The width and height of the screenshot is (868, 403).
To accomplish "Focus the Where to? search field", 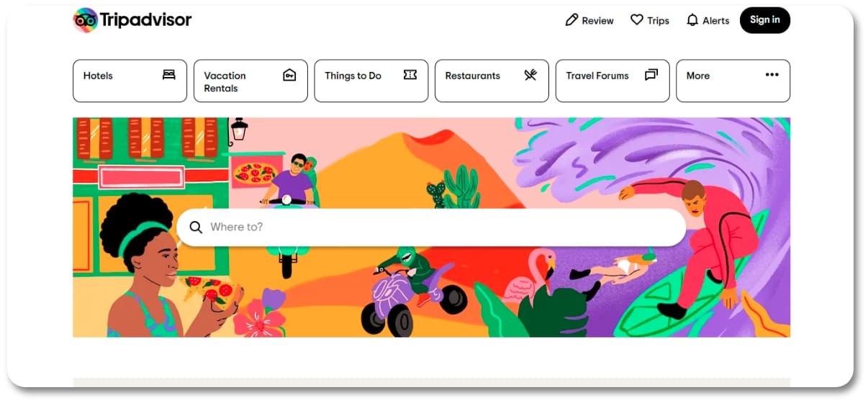I will [x=431, y=227].
